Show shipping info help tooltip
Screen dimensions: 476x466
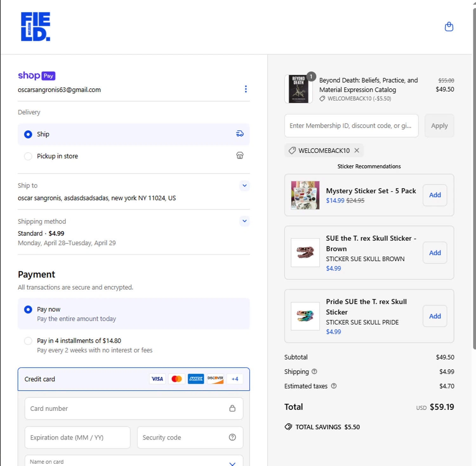(x=314, y=371)
